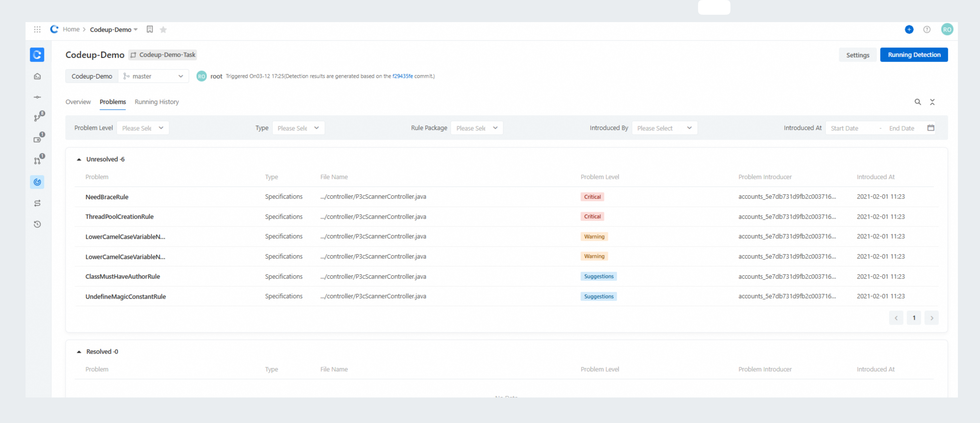Open the Introduced By dropdown
Image resolution: width=980 pixels, height=423 pixels.
[664, 128]
